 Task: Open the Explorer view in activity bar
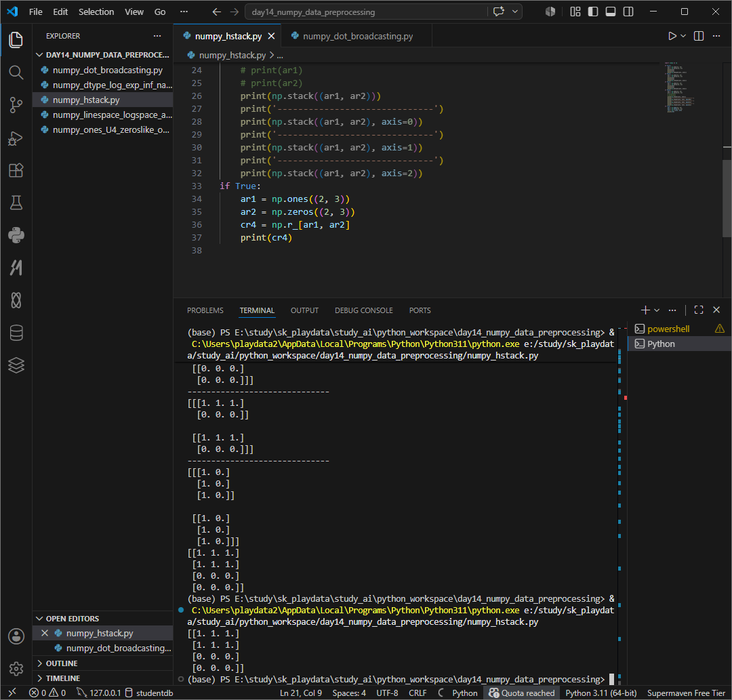coord(16,40)
